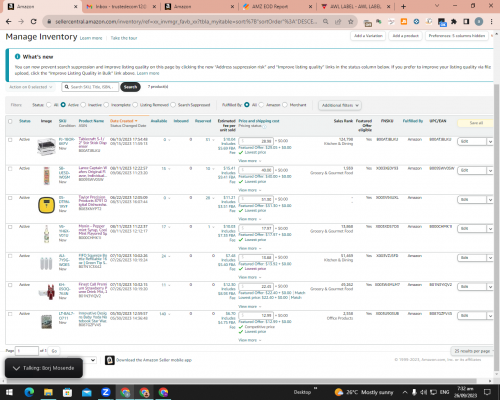This screenshot has height=400, width=500.
Task: Click the page number input field
Action: (27, 351)
